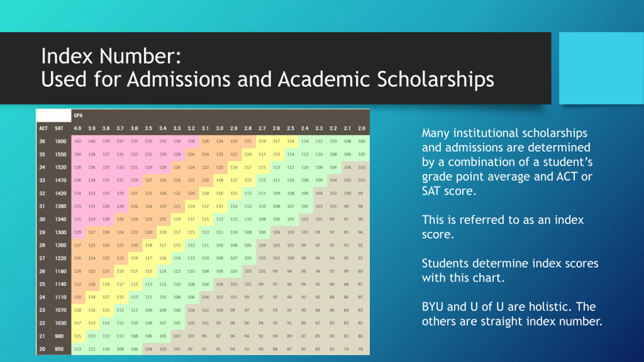Click the slide title 'Index Number:' text
This screenshot has width=644, height=362.
[x=111, y=56]
